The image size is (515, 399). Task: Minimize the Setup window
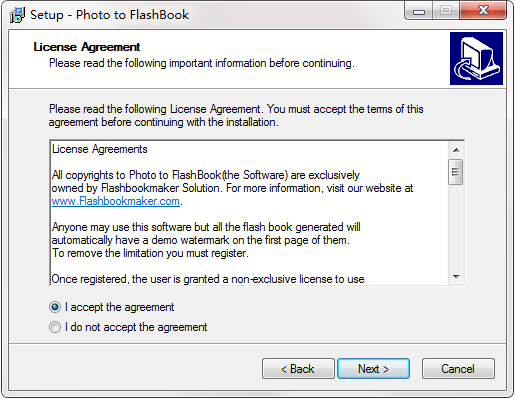[419, 11]
